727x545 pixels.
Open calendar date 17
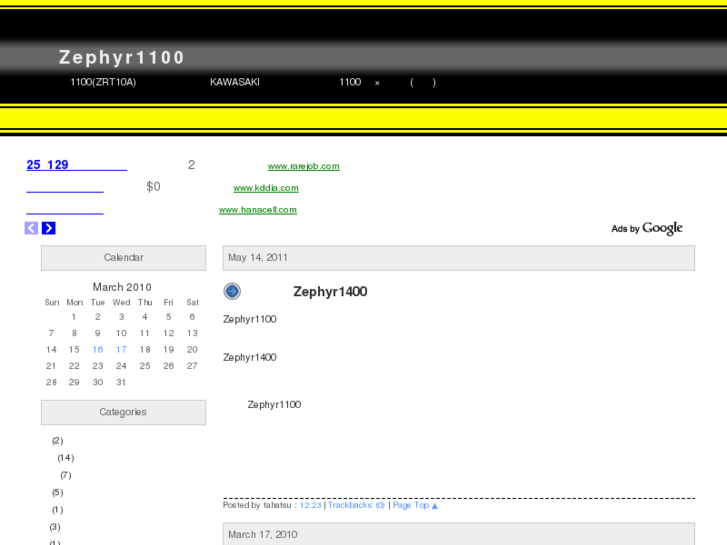pos(121,349)
